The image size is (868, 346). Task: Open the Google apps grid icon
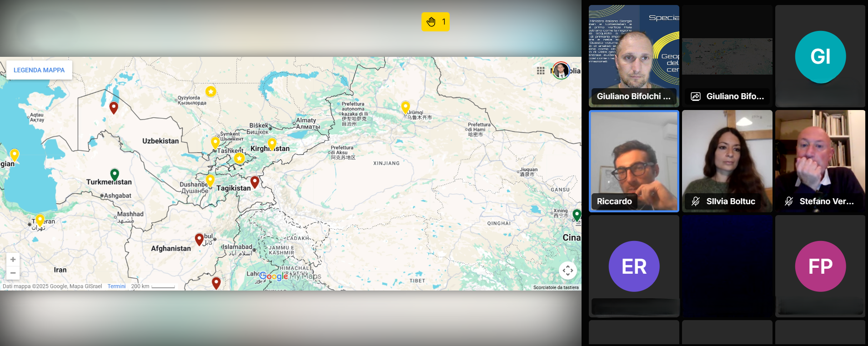541,70
